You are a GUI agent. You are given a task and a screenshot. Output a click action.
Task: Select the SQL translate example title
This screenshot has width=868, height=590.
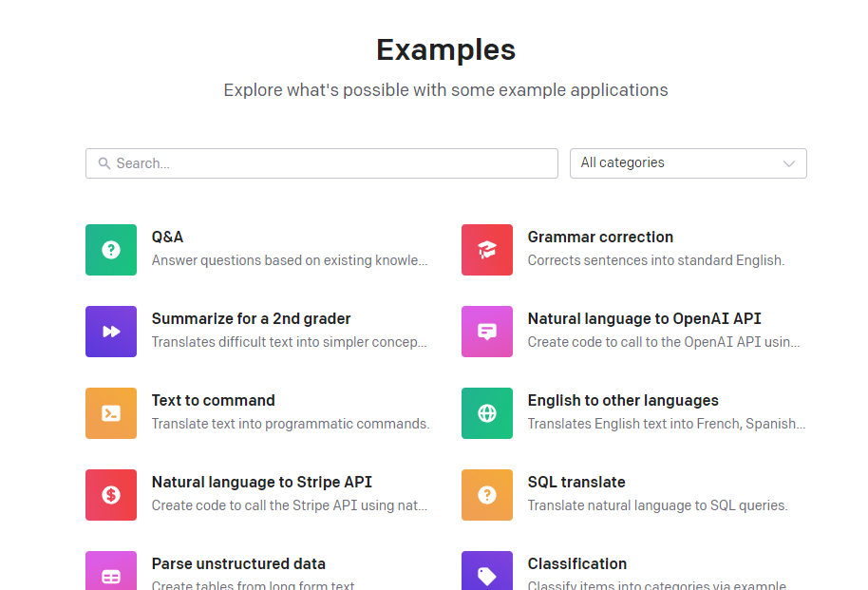coord(576,483)
